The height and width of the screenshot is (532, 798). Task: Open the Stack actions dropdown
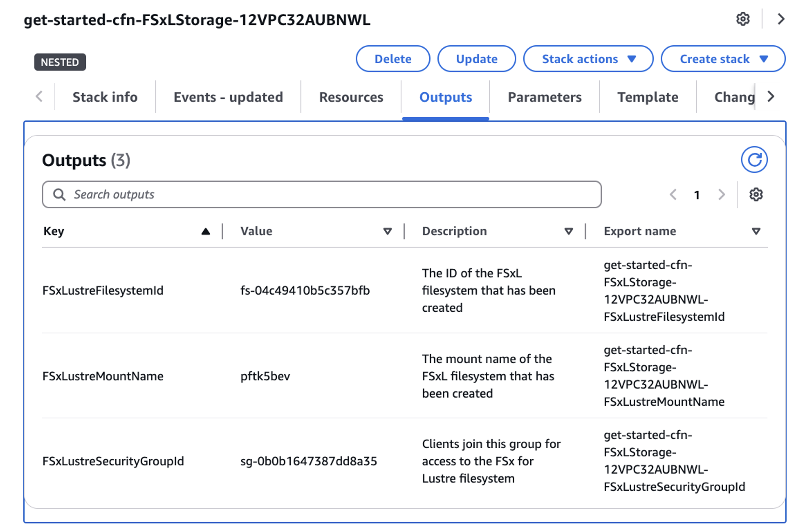pos(588,59)
